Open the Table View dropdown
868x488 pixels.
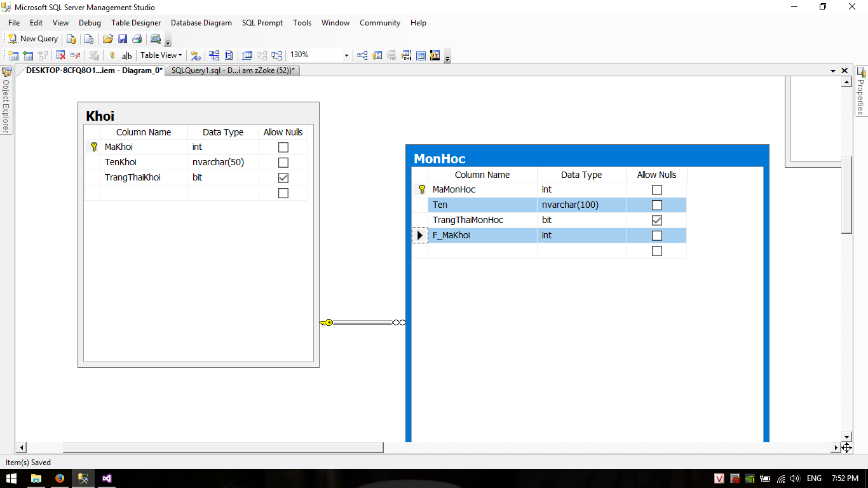[x=161, y=56]
